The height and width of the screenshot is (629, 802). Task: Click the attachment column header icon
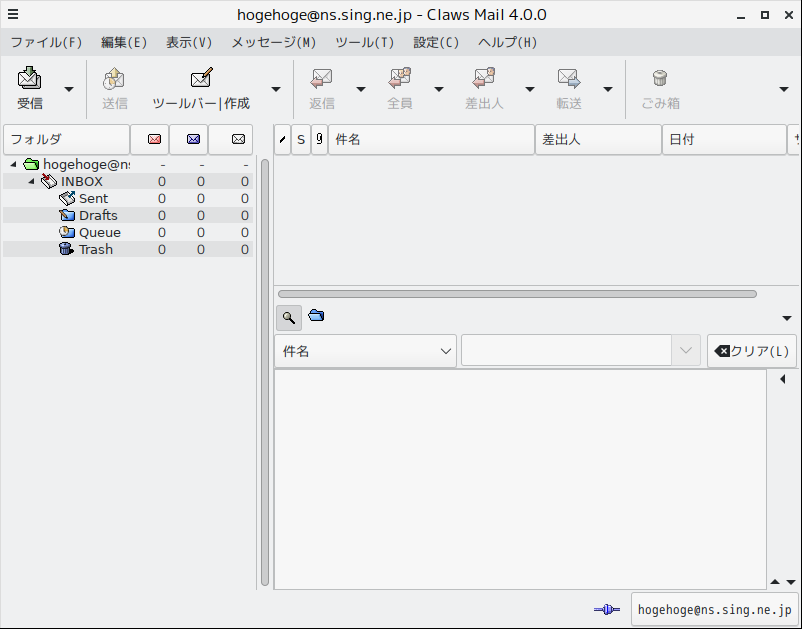319,139
